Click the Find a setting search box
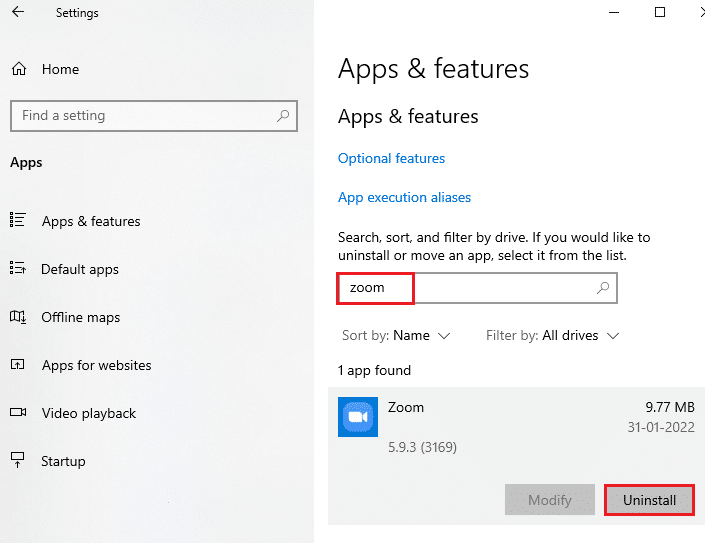The image size is (705, 543). [154, 116]
